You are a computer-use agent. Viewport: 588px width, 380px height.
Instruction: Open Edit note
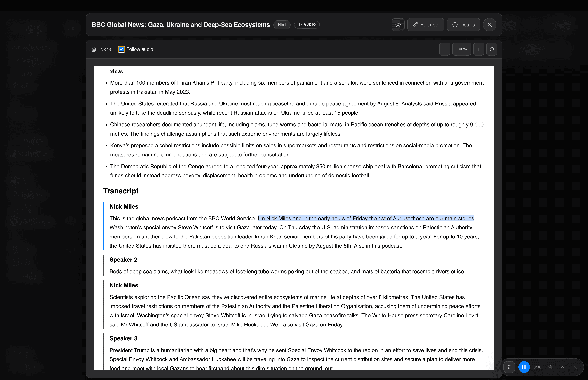426,25
